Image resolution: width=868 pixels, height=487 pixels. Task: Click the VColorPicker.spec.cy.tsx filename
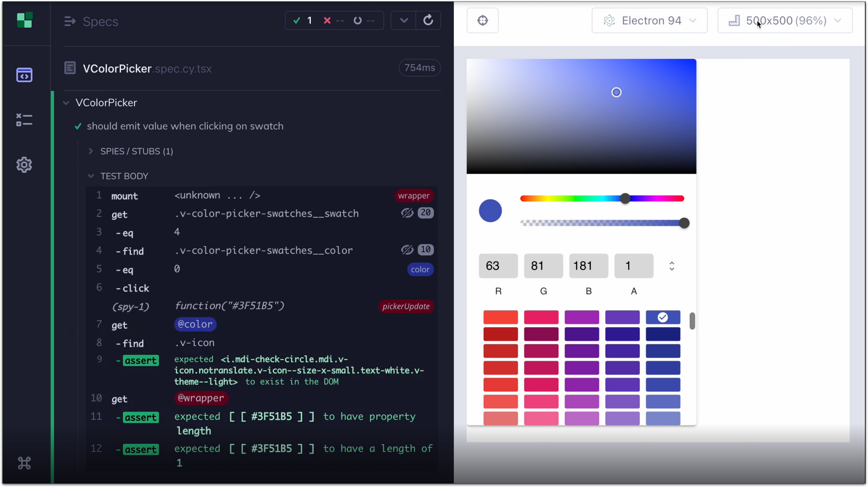point(148,69)
